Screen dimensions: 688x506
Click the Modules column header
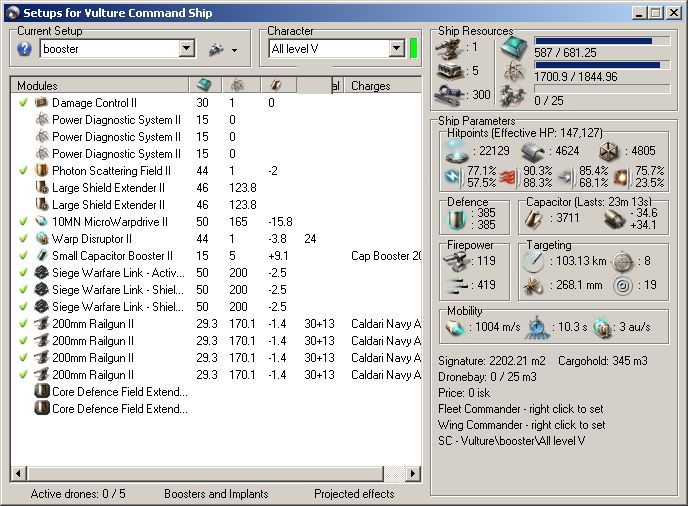pos(100,85)
